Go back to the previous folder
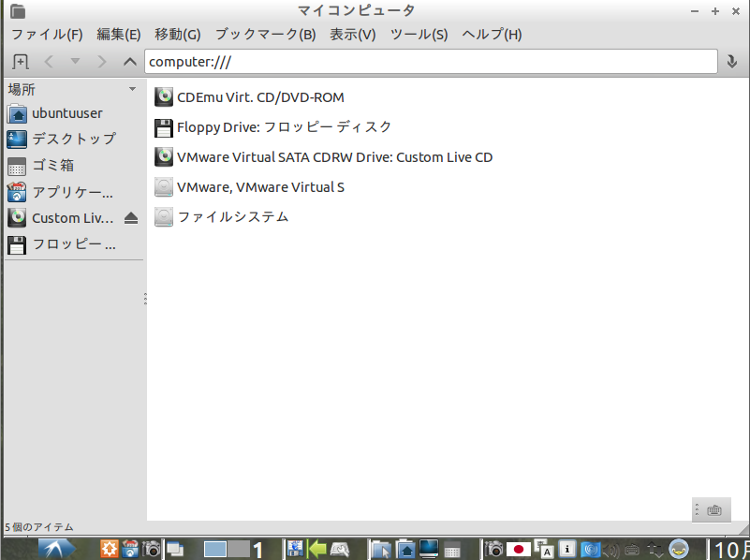 point(49,62)
